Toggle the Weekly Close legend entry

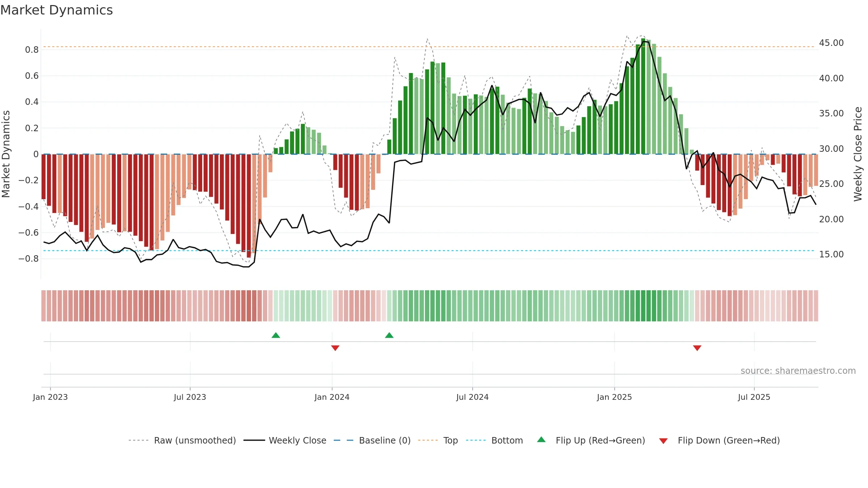coord(285,440)
